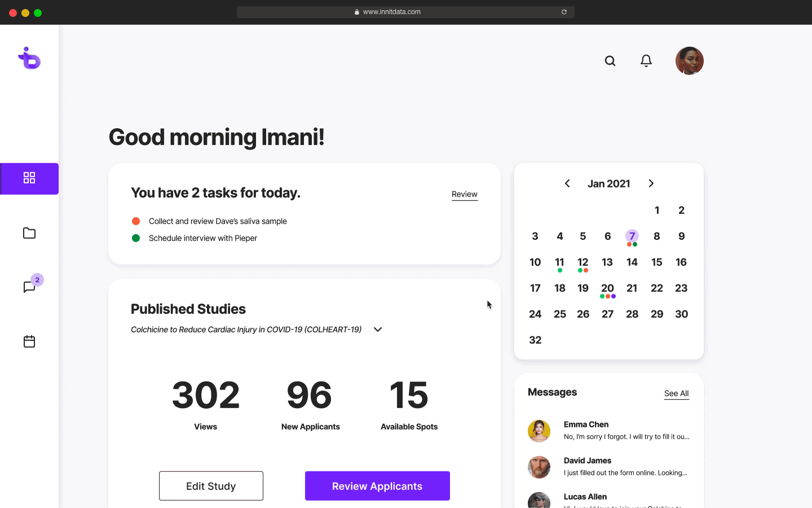Select highlighted date 7 in calendar

(632, 236)
